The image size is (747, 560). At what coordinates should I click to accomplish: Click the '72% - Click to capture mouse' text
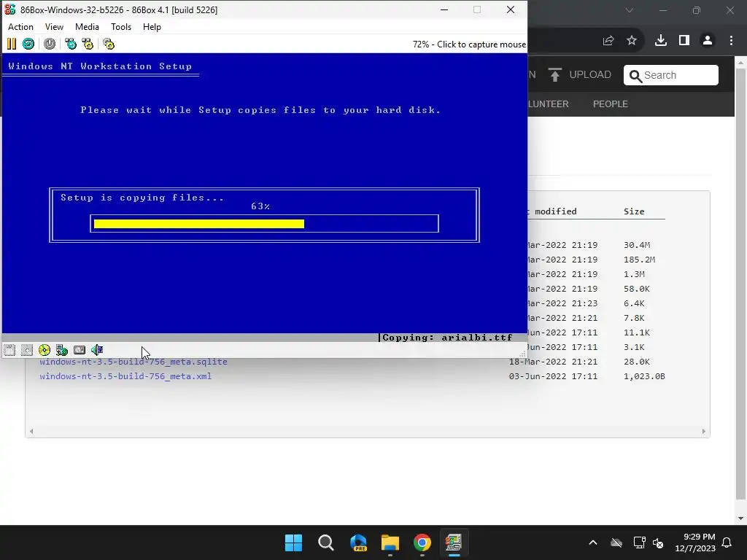click(x=469, y=44)
